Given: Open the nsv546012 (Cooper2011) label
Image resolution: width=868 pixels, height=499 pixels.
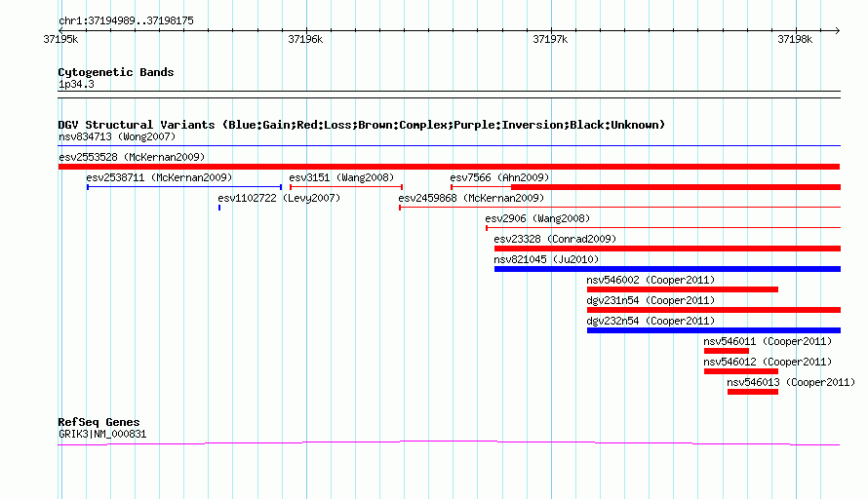Looking at the screenshot, I should (x=768, y=362).
